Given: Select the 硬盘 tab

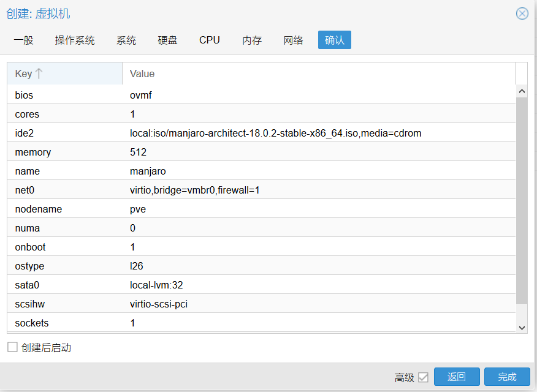Looking at the screenshot, I should pos(167,40).
